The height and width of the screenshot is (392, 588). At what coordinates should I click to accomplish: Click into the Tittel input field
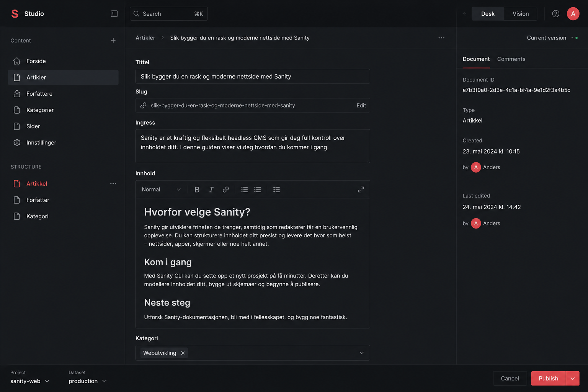(253, 76)
